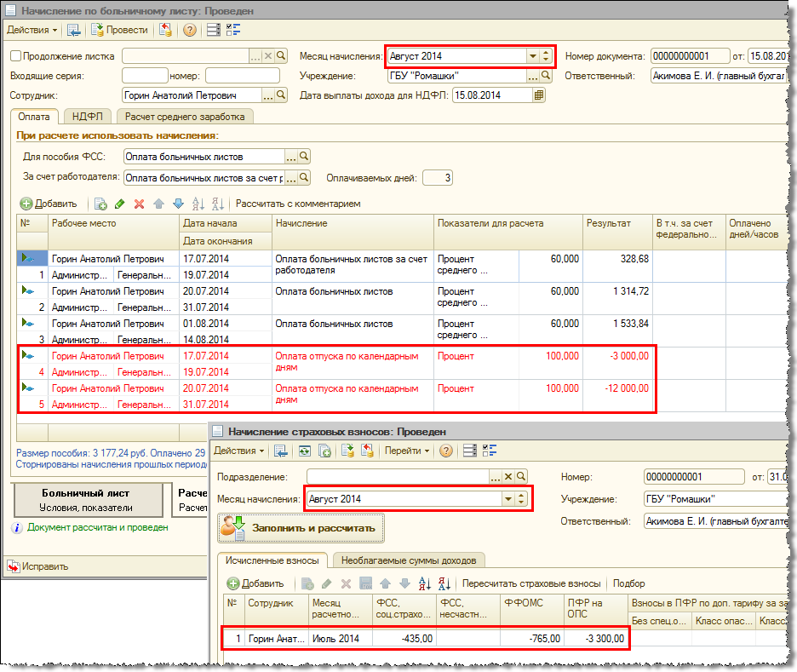Open the Расчет среднего заработка tab
The height and width of the screenshot is (672, 797).
[x=186, y=117]
